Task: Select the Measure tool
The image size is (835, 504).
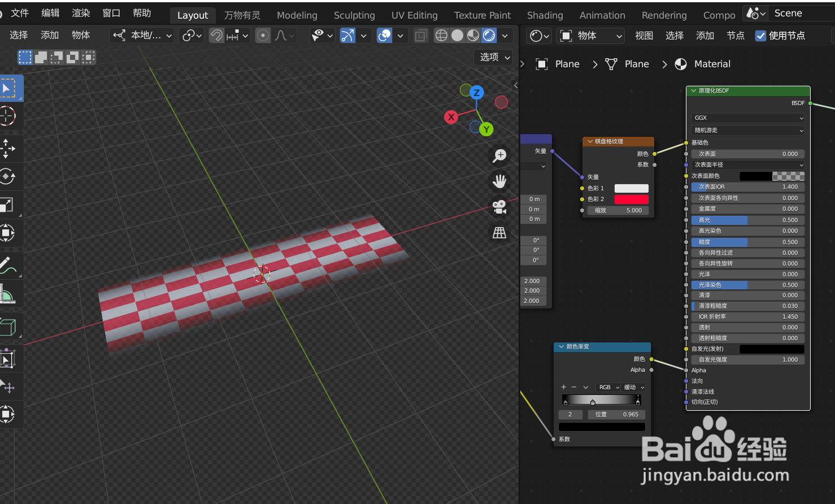Action: [x=8, y=294]
